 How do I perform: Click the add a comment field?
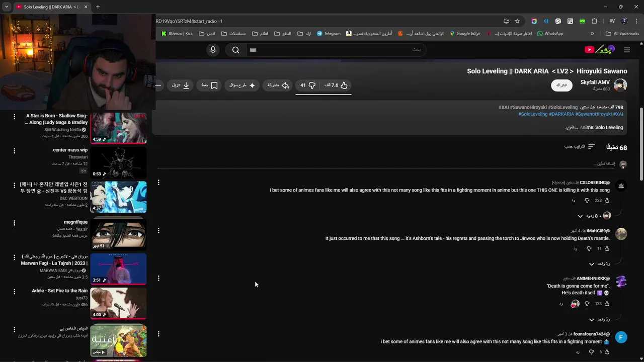(386, 164)
